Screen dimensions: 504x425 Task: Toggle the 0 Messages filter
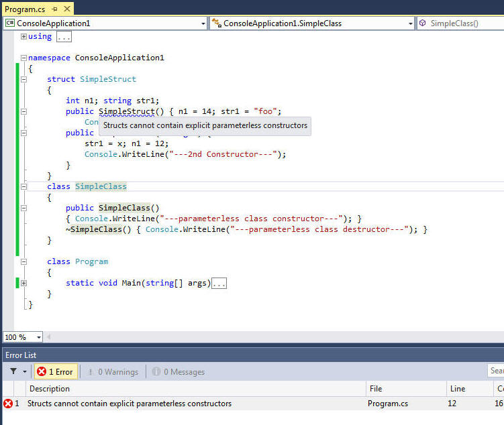tap(178, 371)
